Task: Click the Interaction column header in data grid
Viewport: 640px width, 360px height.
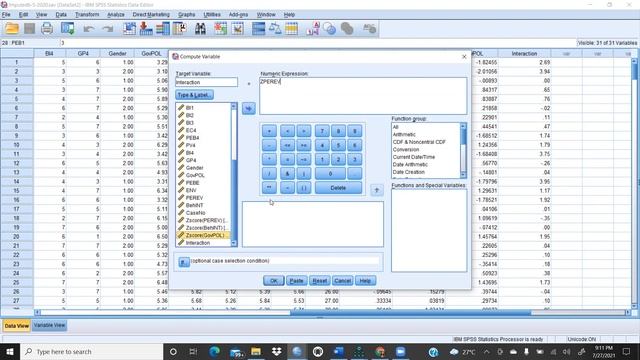Action: tap(524, 53)
